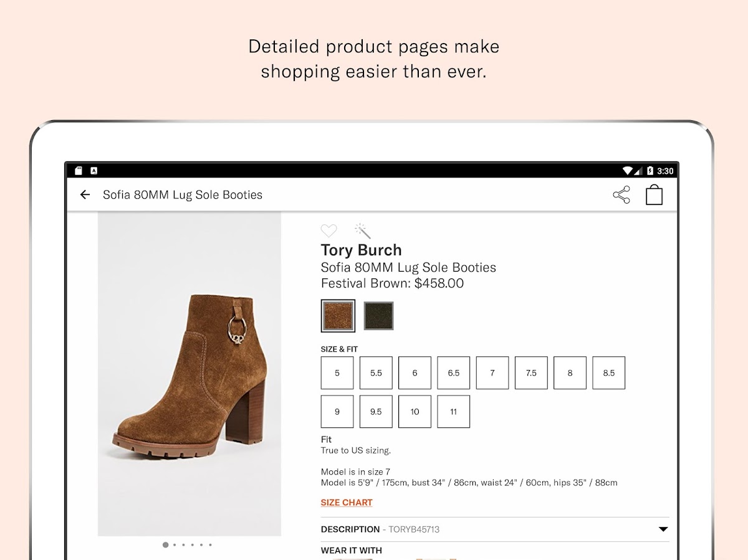
Task: Tap the SD card status icon
Action: (79, 171)
